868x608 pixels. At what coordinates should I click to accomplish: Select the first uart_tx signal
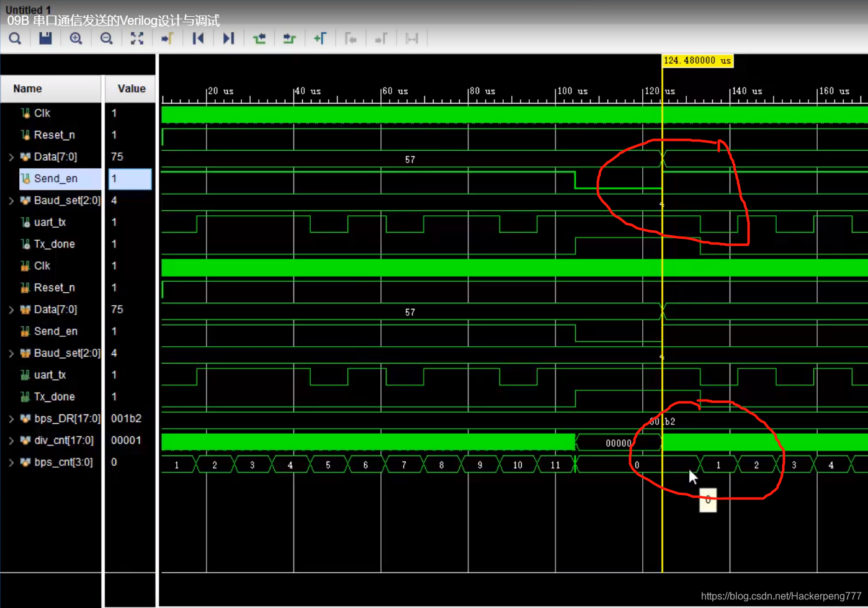pos(51,222)
